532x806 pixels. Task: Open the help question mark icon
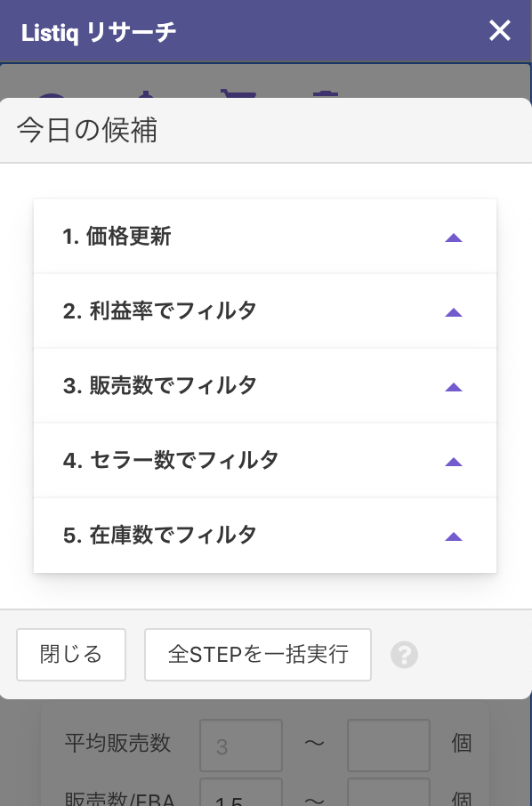(404, 655)
